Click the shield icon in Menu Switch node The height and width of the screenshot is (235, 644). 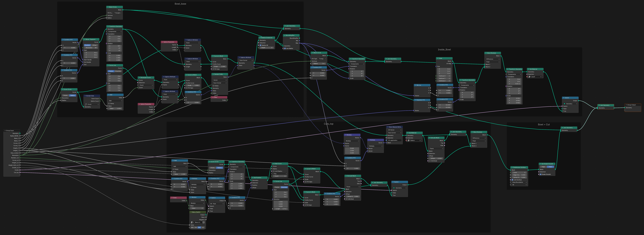click(204, 222)
